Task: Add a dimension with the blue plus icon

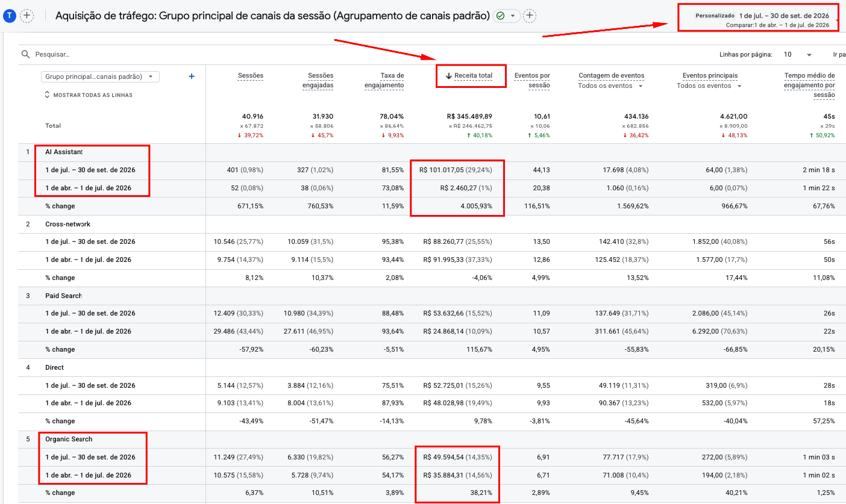Action: 192,76
